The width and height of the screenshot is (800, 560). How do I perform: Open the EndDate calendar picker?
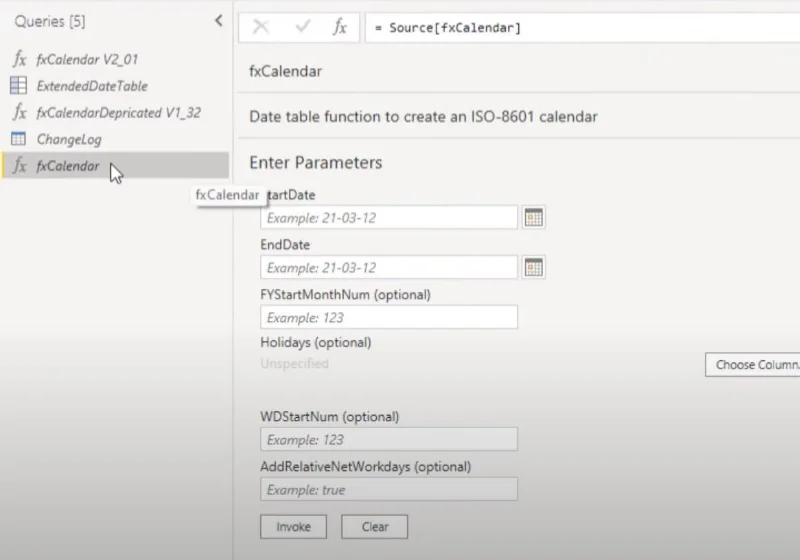(534, 268)
